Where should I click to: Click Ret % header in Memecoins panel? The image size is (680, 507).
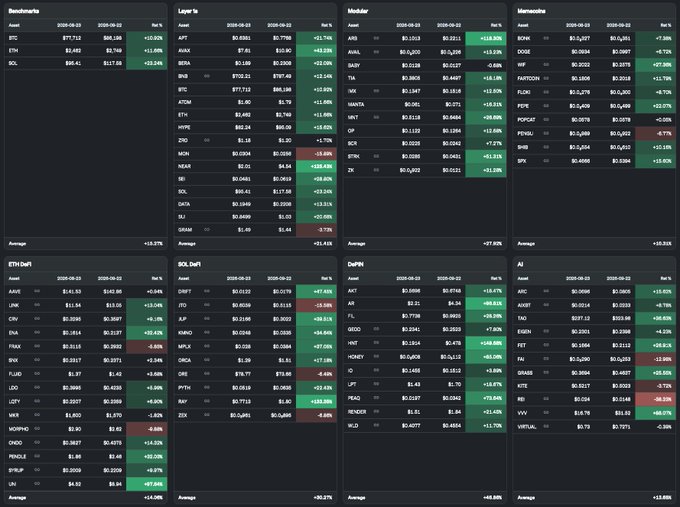(x=666, y=25)
